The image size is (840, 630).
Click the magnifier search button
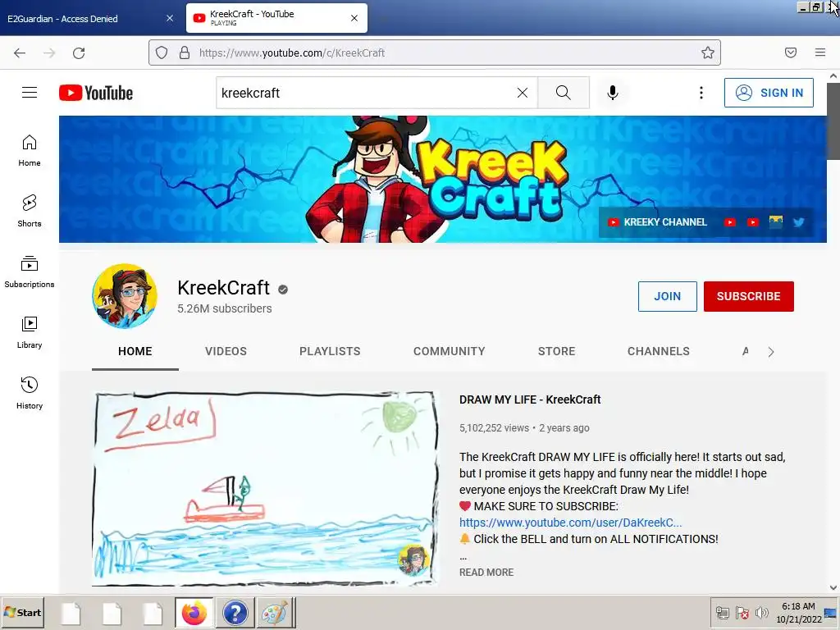tap(563, 93)
